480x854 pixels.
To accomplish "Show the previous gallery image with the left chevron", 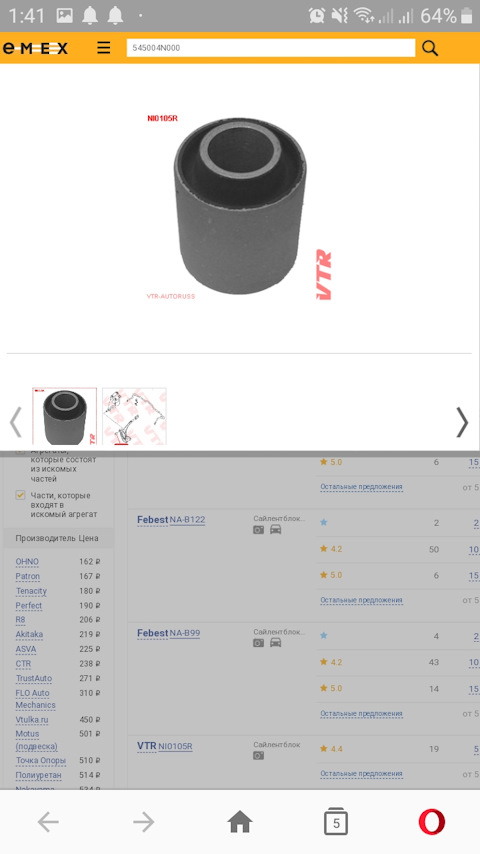I will click(x=16, y=422).
